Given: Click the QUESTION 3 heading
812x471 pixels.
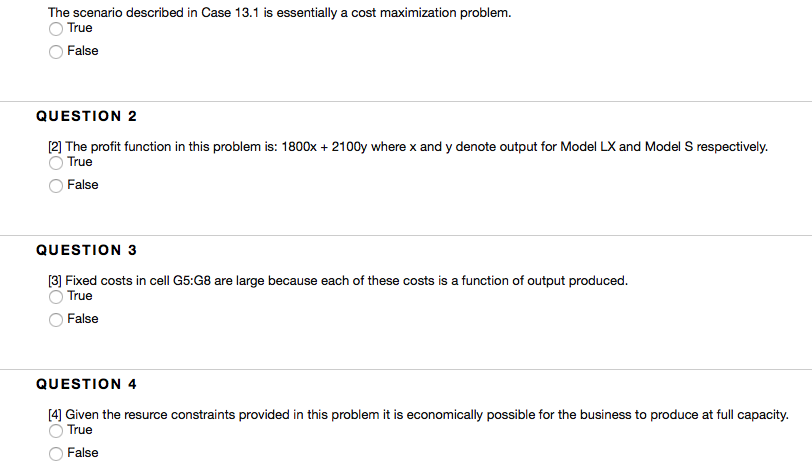Looking at the screenshot, I should (x=86, y=250).
